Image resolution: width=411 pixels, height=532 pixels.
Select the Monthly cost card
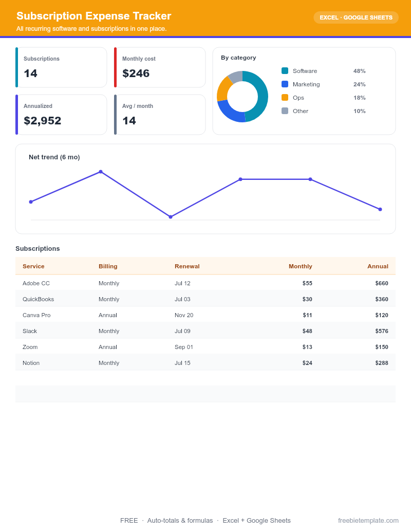pyautogui.click(x=160, y=67)
